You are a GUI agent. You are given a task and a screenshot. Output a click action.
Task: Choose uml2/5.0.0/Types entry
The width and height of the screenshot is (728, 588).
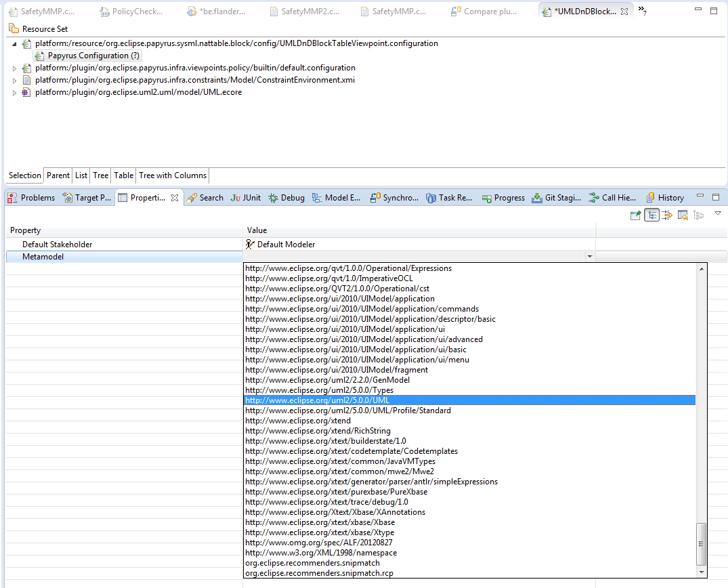[x=469, y=390]
